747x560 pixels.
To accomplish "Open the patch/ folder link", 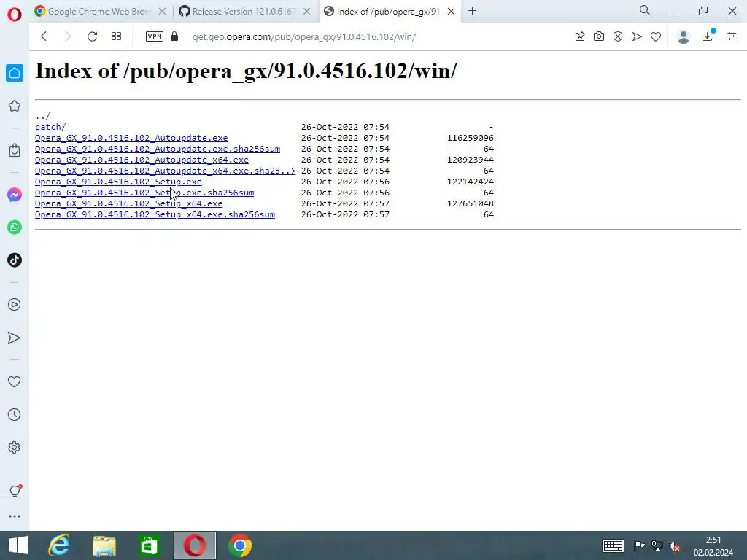I will (50, 127).
